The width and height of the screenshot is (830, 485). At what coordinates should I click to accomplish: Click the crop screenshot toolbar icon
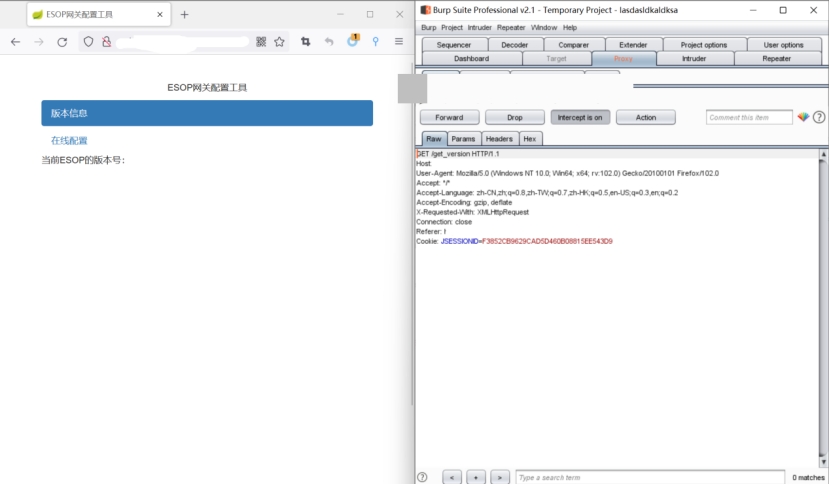point(305,41)
